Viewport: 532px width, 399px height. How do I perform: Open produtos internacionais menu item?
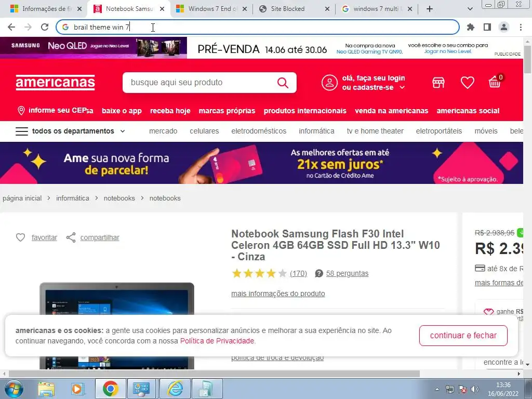pos(305,111)
